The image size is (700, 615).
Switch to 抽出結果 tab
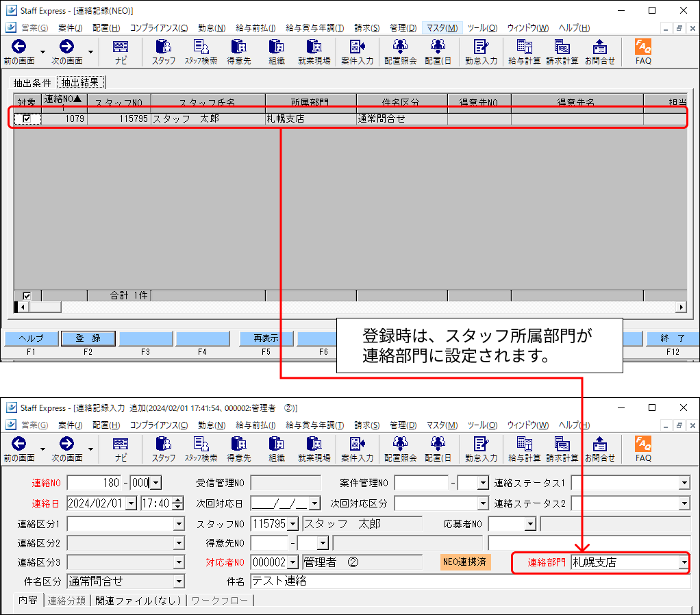click(80, 83)
